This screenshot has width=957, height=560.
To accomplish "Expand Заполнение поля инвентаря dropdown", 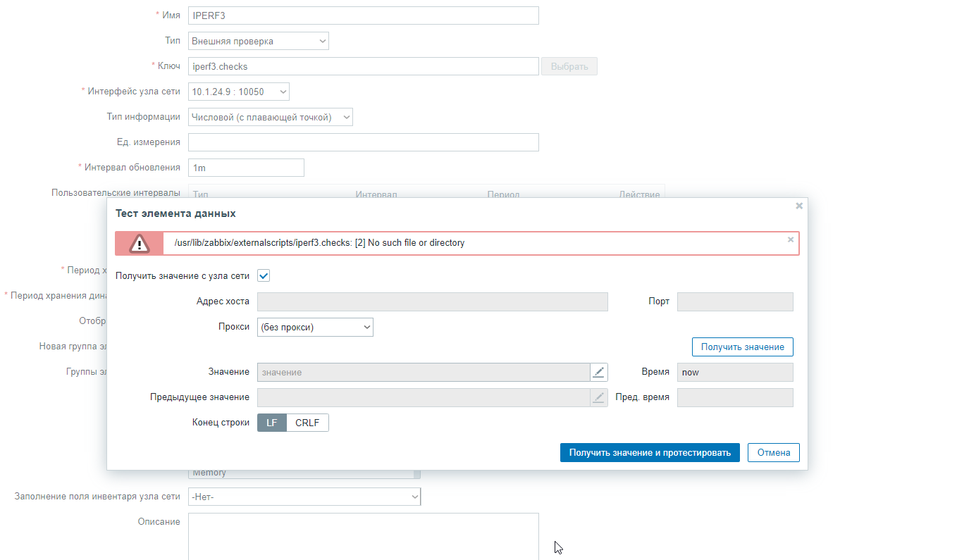I will coord(304,497).
